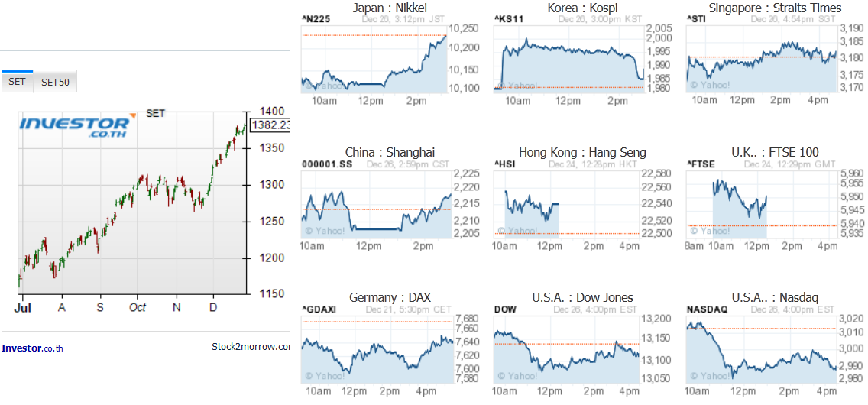
Task: Click the Oct month marker on SET chart
Action: 138,307
